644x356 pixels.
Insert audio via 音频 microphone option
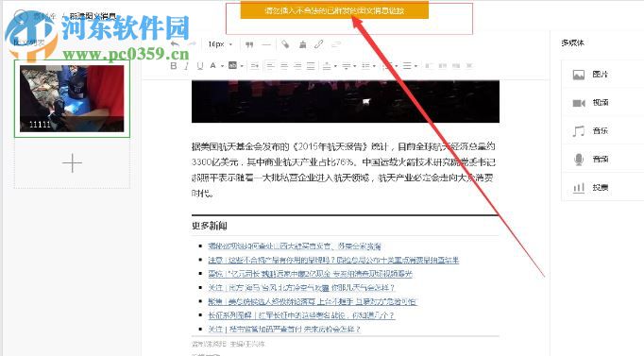(602, 159)
